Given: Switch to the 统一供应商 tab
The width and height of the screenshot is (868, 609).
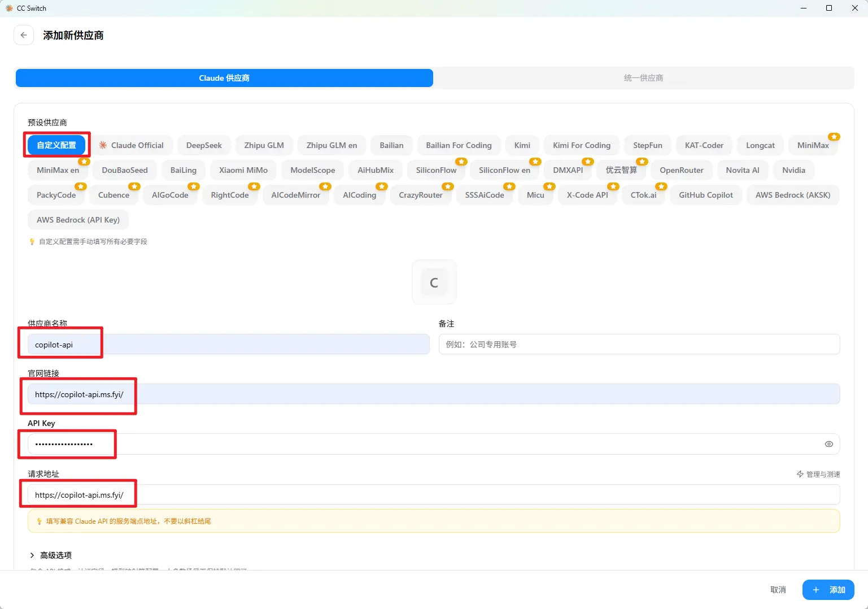Looking at the screenshot, I should point(643,78).
